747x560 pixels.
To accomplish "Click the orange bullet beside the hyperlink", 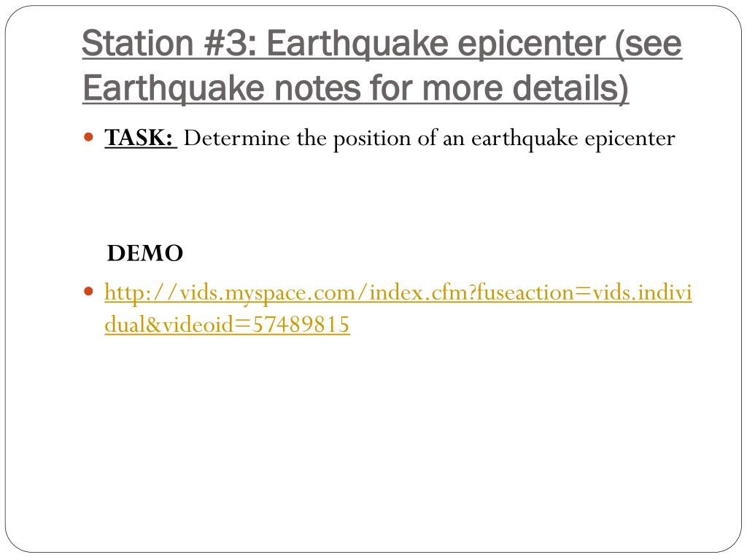I will pyautogui.click(x=88, y=291).
